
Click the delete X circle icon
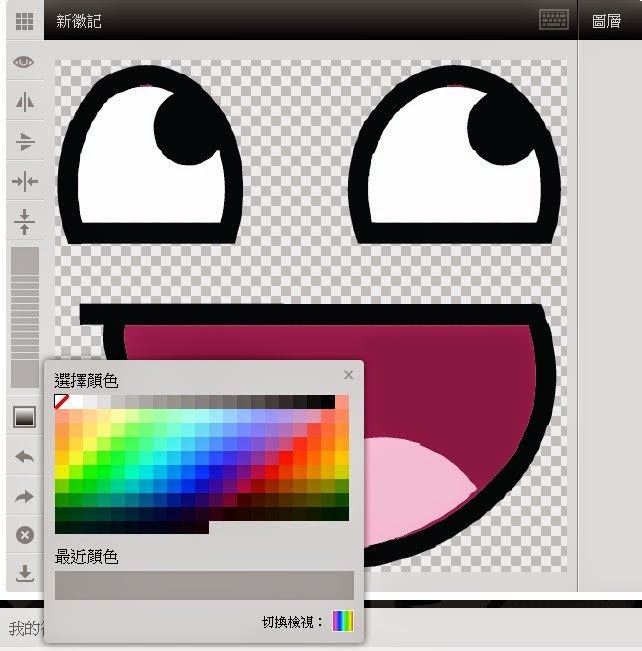click(x=25, y=535)
